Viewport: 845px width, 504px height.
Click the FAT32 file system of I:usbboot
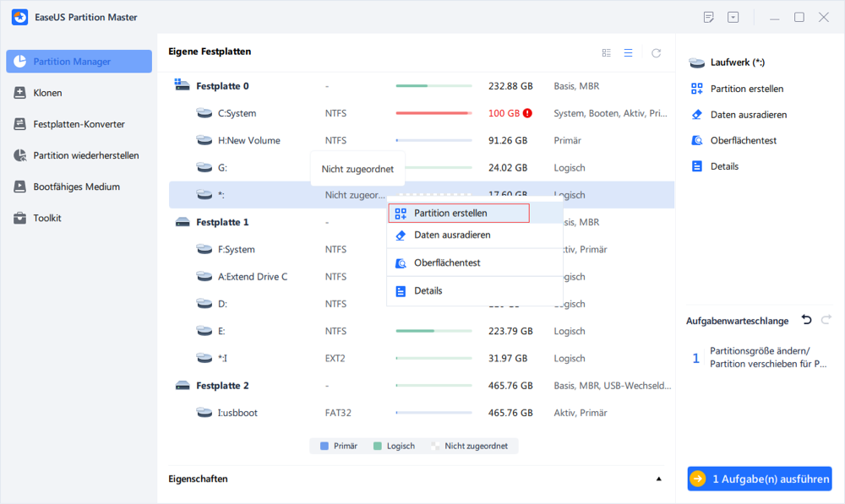(338, 413)
